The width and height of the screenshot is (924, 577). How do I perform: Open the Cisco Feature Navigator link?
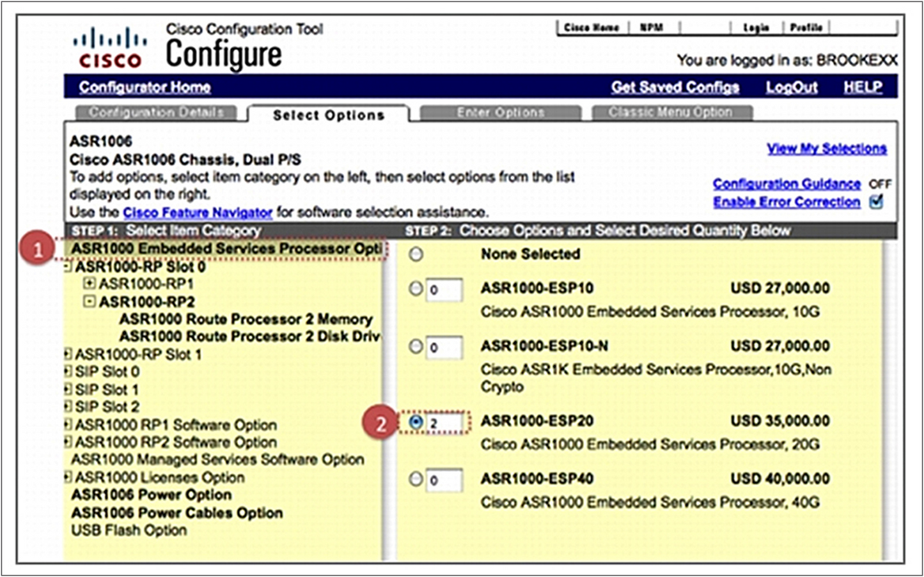click(198, 212)
